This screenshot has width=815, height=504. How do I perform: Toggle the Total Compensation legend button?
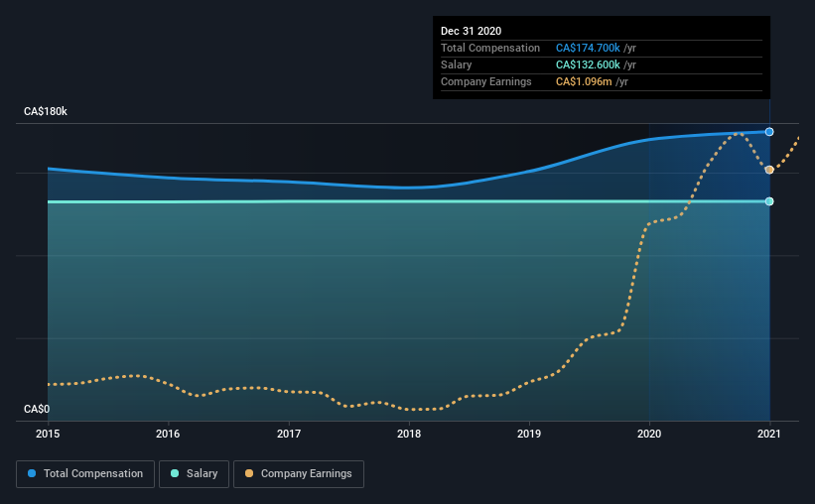click(85, 474)
